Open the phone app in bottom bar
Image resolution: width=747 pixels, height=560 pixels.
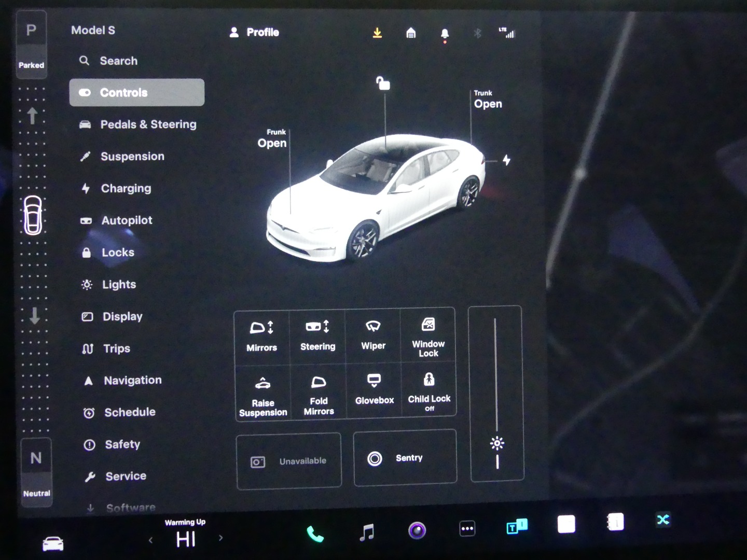click(x=315, y=534)
